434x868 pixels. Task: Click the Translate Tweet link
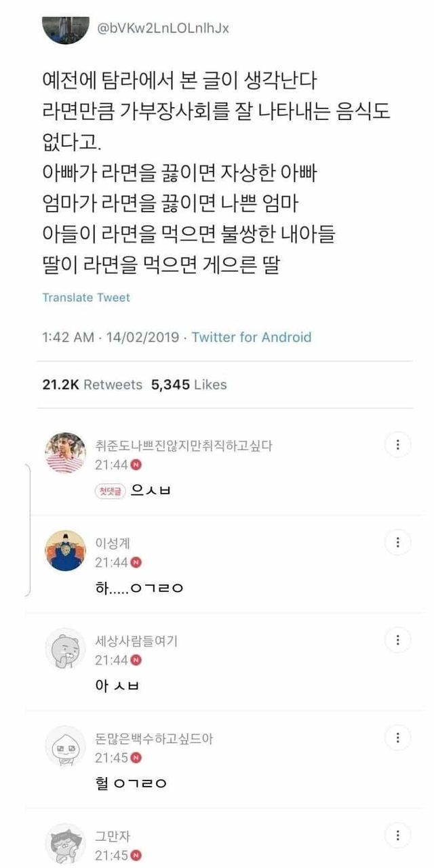coord(86,298)
